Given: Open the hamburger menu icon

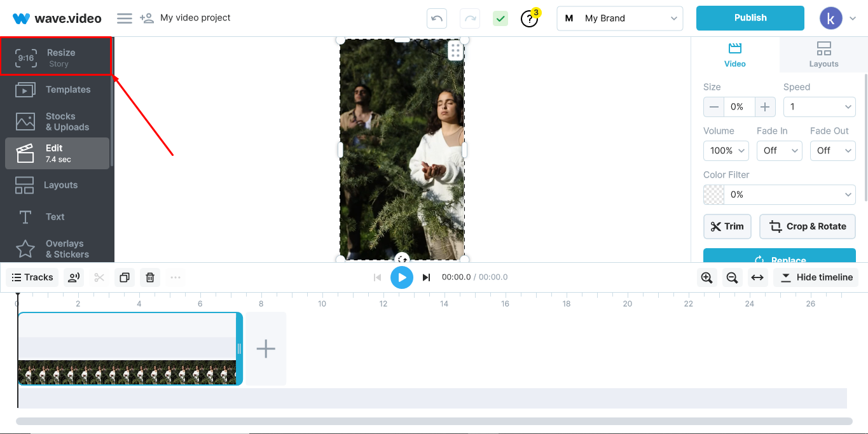Looking at the screenshot, I should pyautogui.click(x=125, y=18).
